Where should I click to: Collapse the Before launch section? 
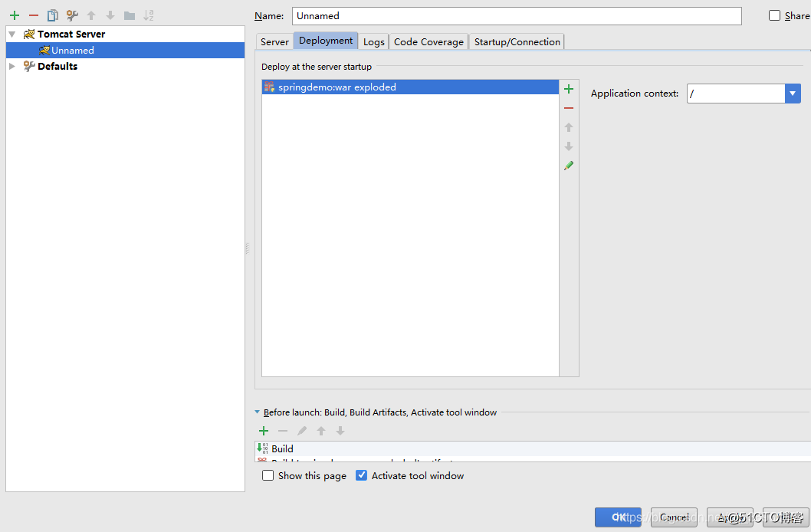pyautogui.click(x=257, y=412)
